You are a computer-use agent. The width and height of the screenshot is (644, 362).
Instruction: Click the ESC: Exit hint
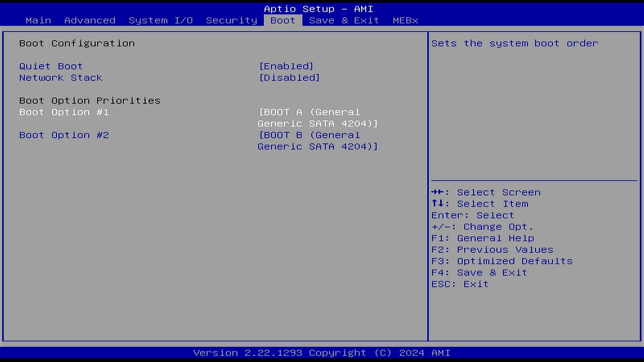click(x=460, y=284)
